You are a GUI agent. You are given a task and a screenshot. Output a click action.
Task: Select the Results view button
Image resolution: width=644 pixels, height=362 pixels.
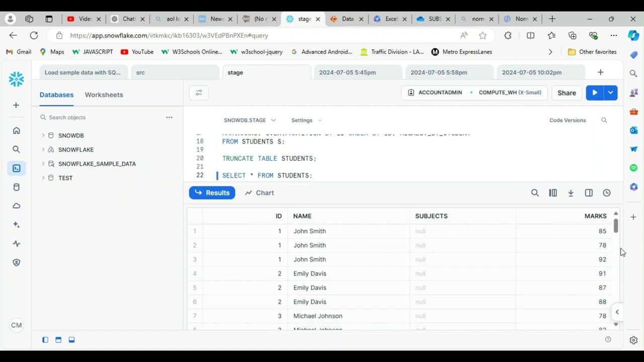click(212, 193)
